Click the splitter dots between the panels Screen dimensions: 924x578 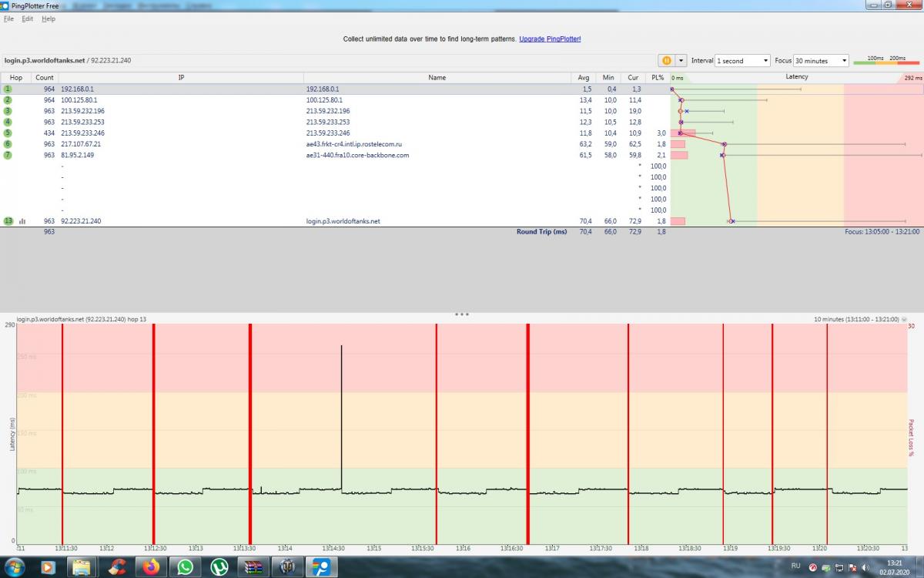click(462, 314)
